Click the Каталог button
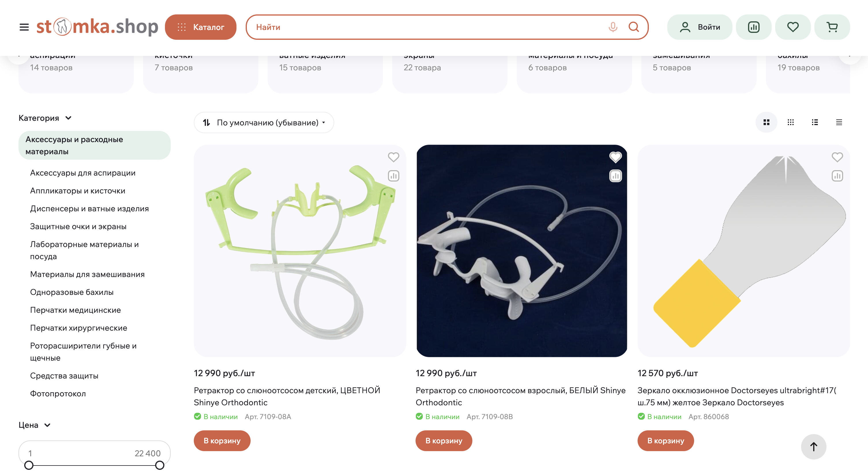The image size is (868, 471). (200, 27)
